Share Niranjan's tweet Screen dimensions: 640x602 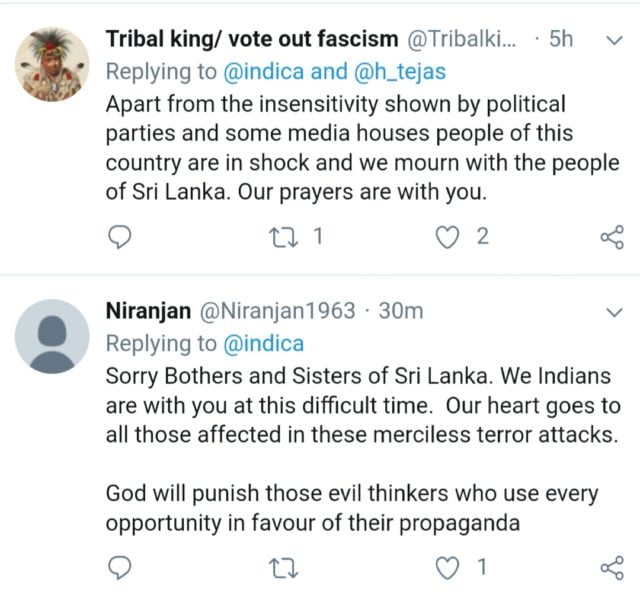click(x=611, y=568)
